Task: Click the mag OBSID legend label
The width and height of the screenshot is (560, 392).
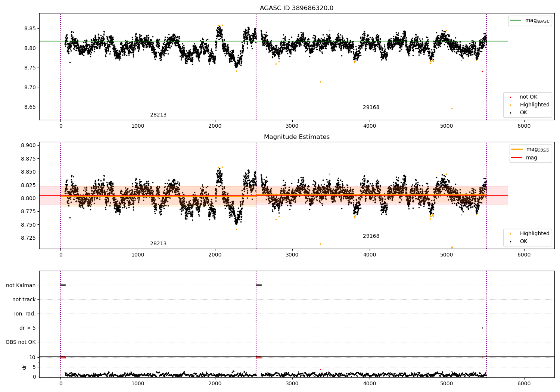Action: point(538,149)
